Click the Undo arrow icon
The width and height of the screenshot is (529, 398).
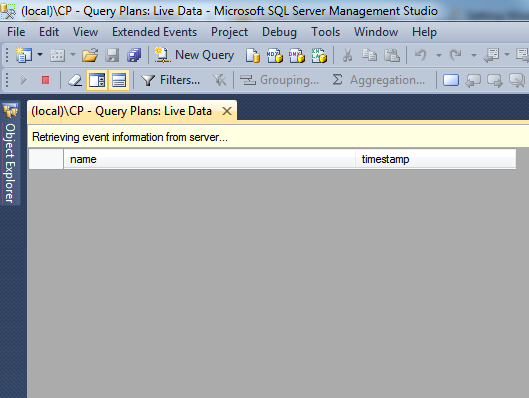[x=421, y=55]
